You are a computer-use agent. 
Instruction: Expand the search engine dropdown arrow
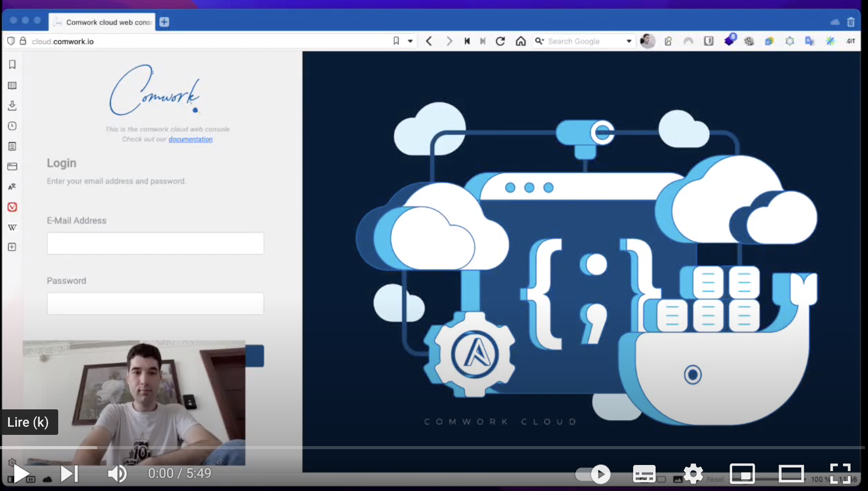[x=629, y=41]
